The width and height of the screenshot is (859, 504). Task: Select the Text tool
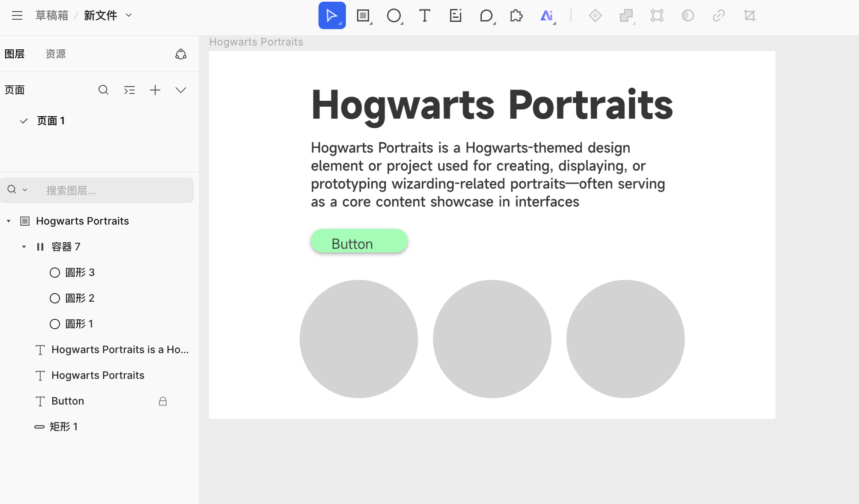click(424, 16)
